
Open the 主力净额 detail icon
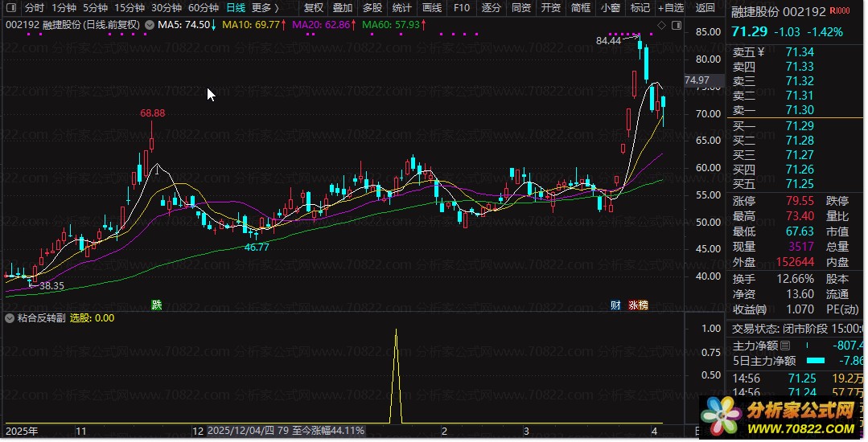pos(785,346)
